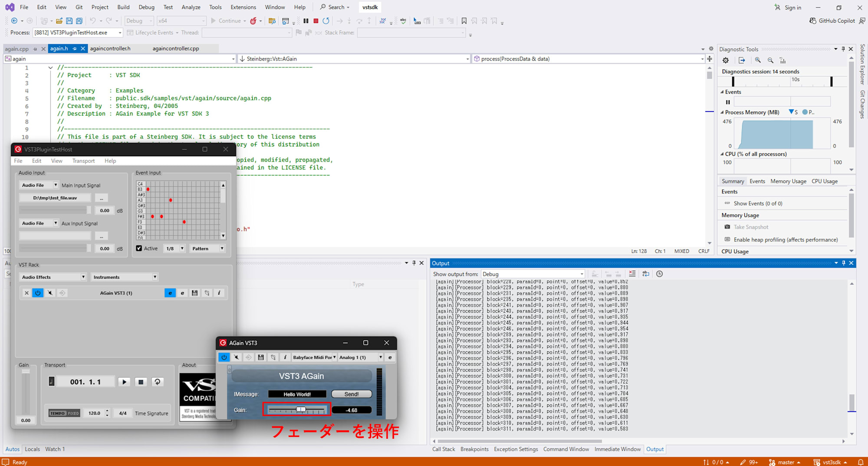Open the AGain editor via the e icon

pyautogui.click(x=170, y=293)
